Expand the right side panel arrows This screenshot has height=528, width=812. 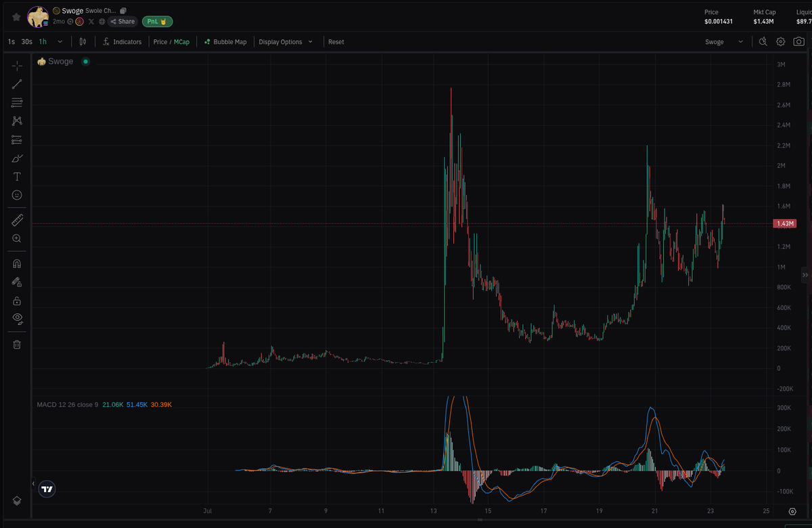[805, 276]
